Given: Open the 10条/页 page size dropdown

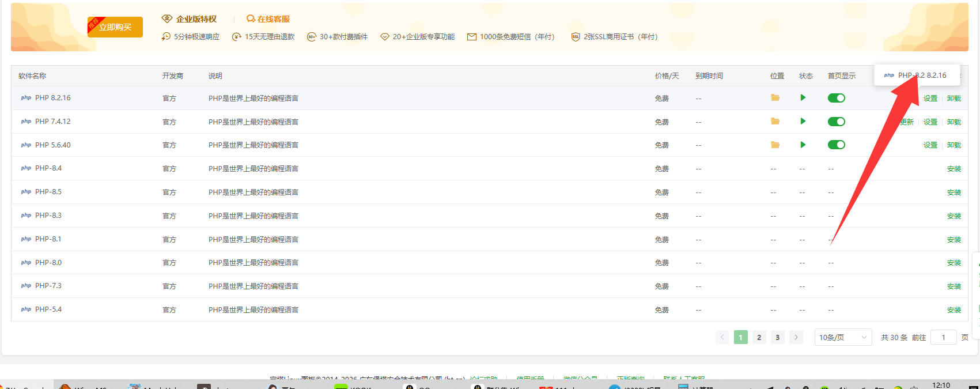Looking at the screenshot, I should pos(843,338).
